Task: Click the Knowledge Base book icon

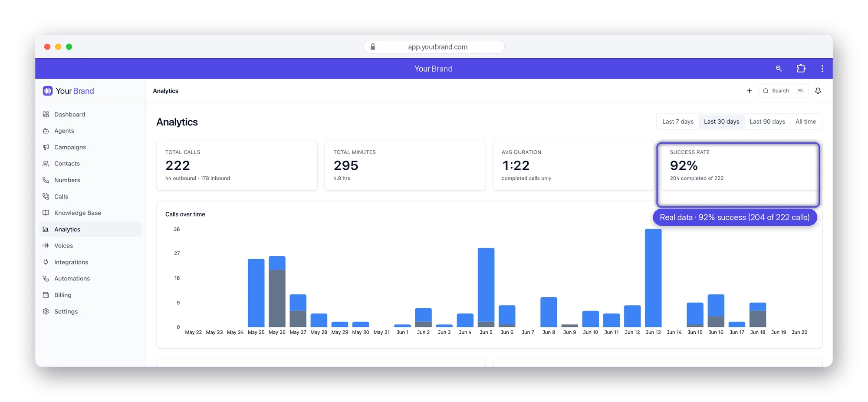Action: pyautogui.click(x=46, y=213)
